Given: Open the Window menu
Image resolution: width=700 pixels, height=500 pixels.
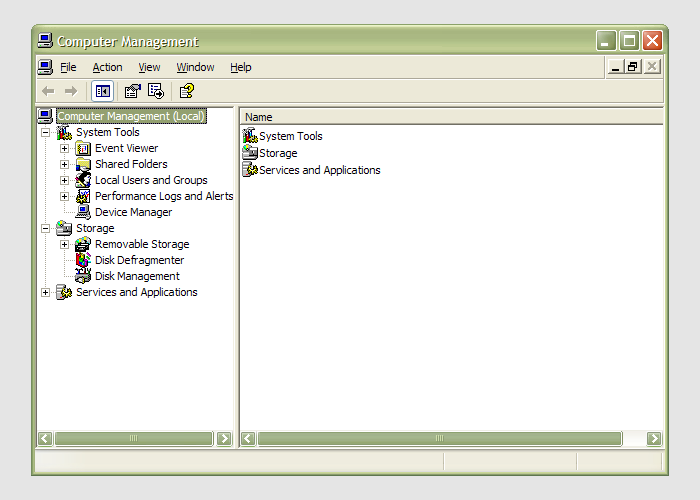Looking at the screenshot, I should coord(195,67).
